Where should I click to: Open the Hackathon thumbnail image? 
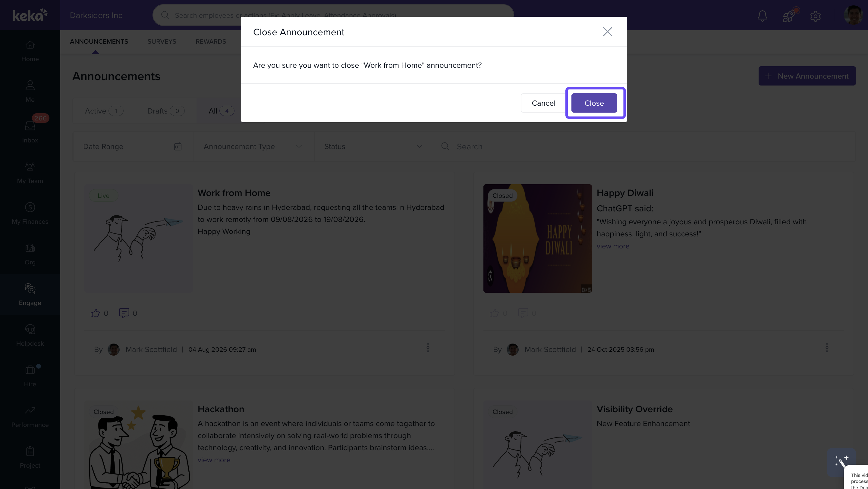click(139, 444)
